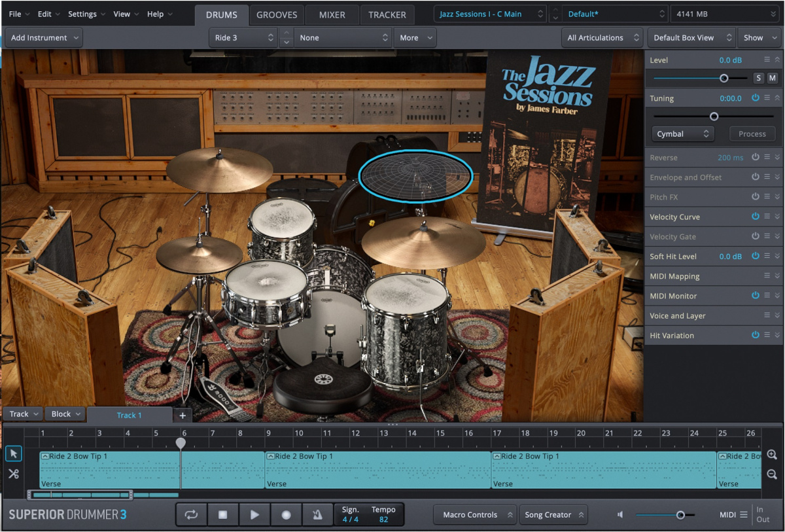Select the scissors cut tool

[13, 474]
